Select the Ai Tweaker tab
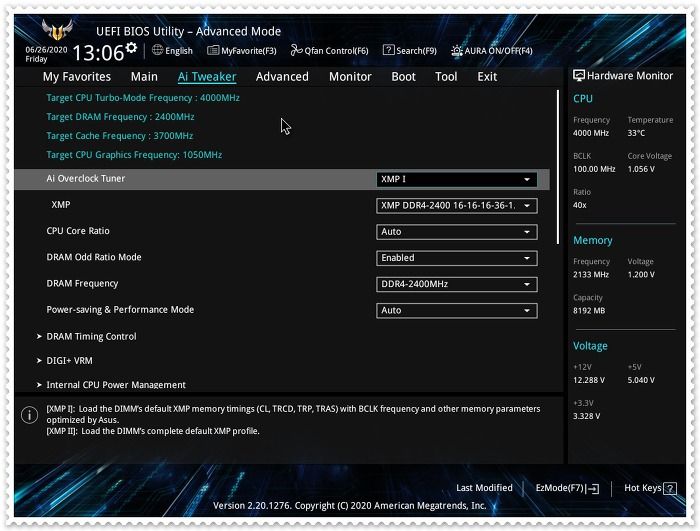 (x=207, y=77)
